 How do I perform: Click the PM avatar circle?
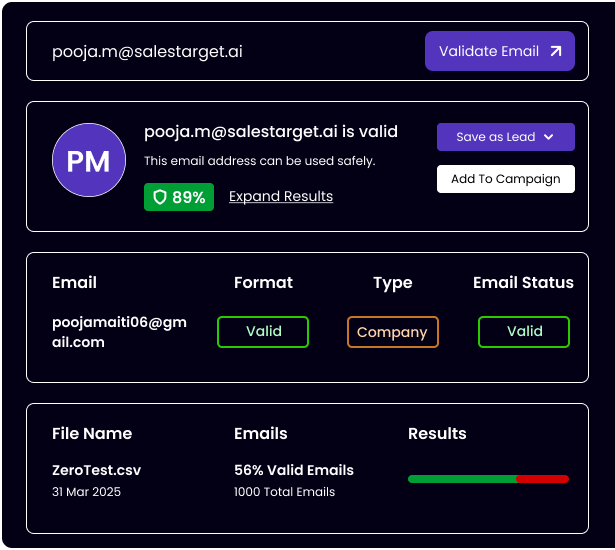click(88, 160)
